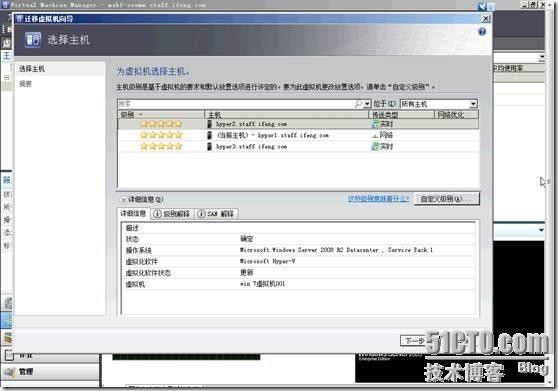The height and width of the screenshot is (391, 558).
Task: Click the 虚拟化软件状态 更新 row
Action: click(298, 273)
